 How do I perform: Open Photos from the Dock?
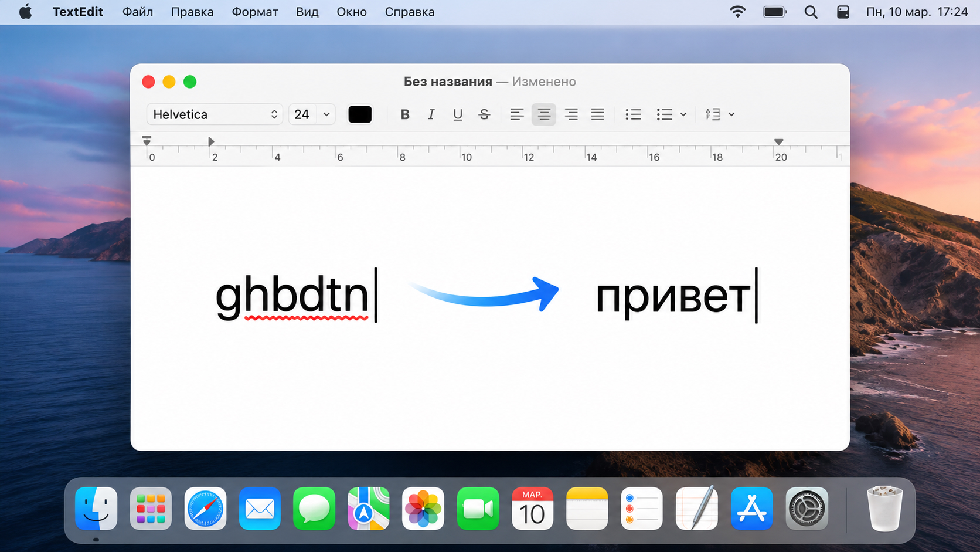[423, 508]
